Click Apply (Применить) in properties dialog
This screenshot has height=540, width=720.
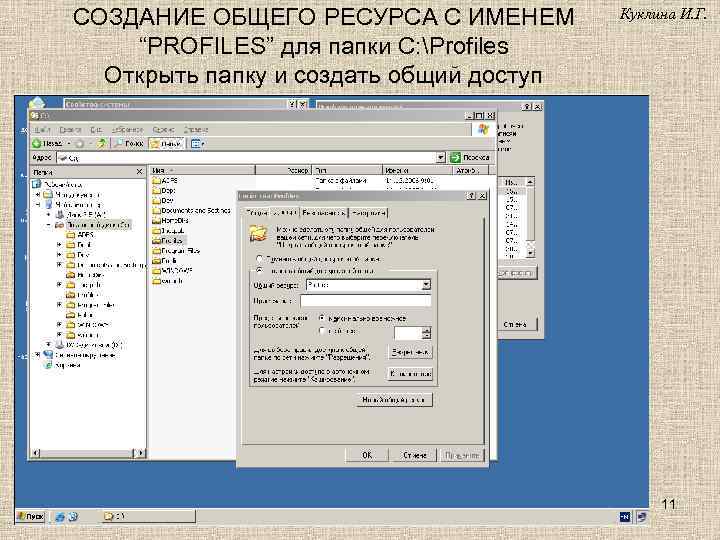pos(462,455)
